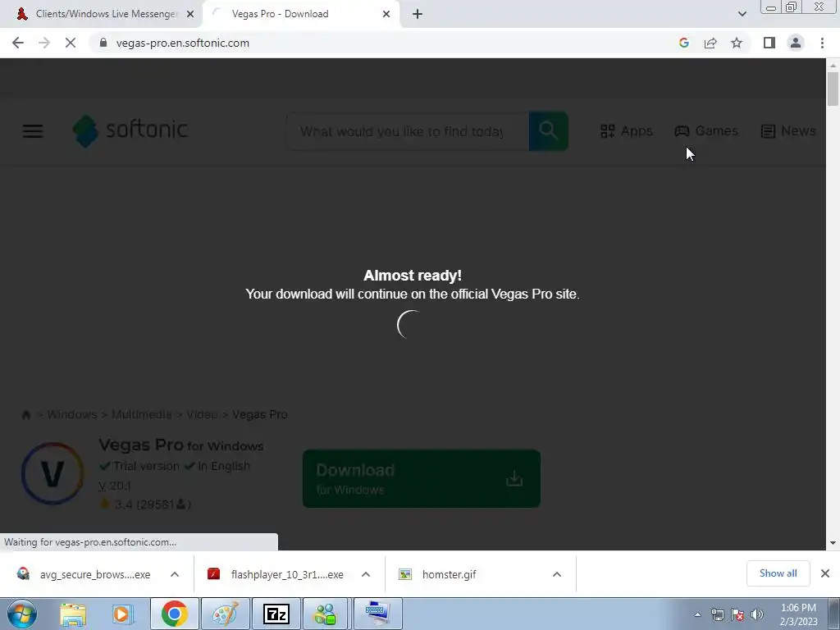The height and width of the screenshot is (630, 840).
Task: Open the Chrome three-dot menu
Action: 822,43
